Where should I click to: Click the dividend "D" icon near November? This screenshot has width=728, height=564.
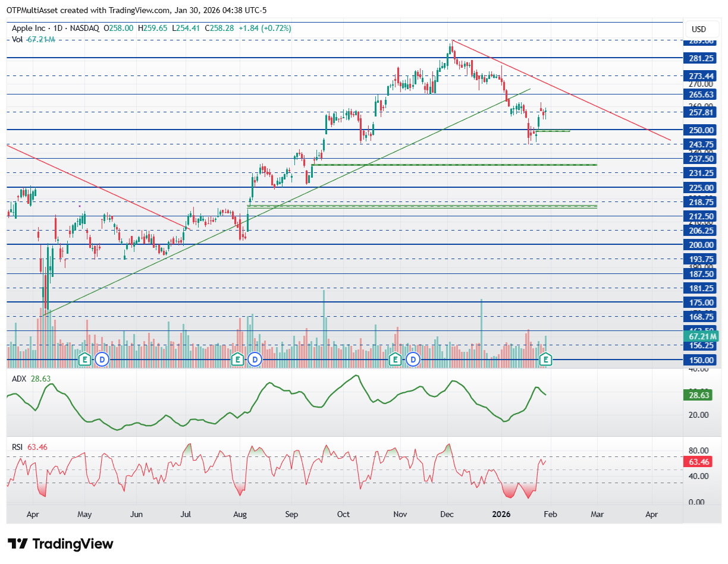(x=413, y=359)
